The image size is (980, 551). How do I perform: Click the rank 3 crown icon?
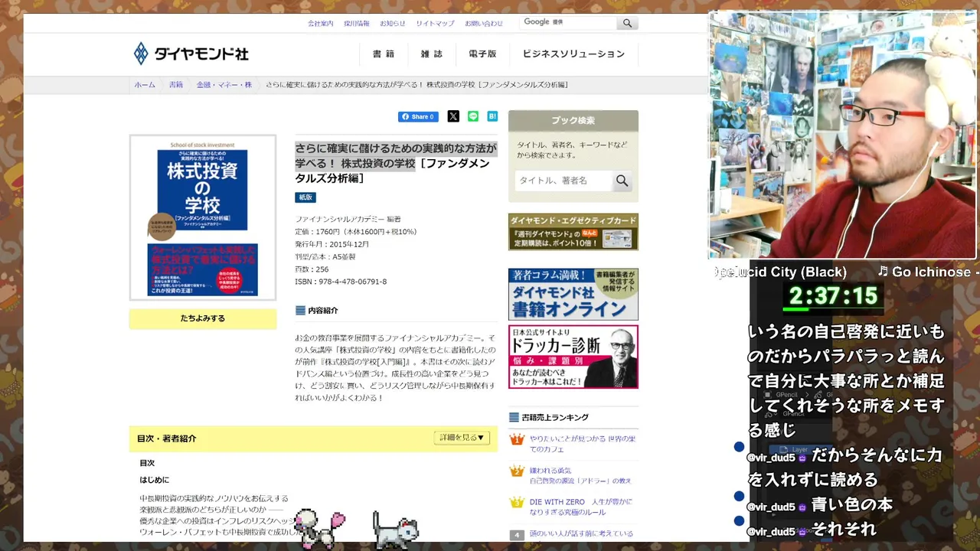click(518, 502)
